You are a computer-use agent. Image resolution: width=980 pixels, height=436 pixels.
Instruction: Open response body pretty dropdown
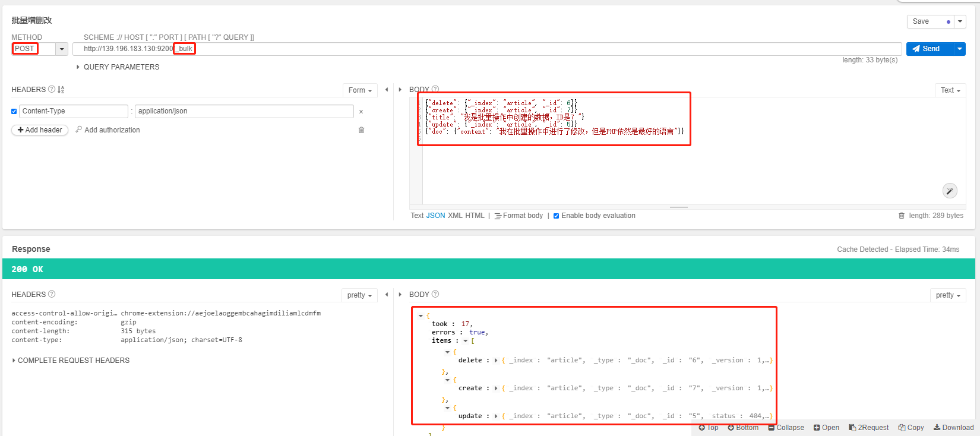[x=948, y=295]
